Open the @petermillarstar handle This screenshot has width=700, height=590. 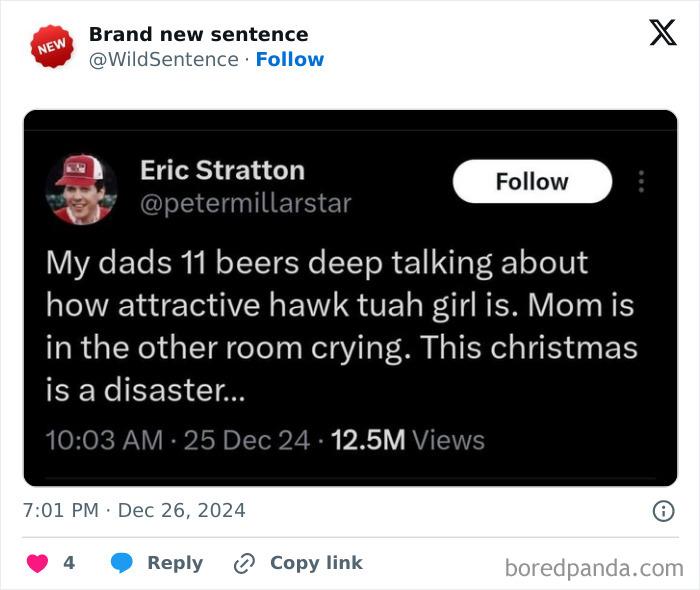[245, 204]
